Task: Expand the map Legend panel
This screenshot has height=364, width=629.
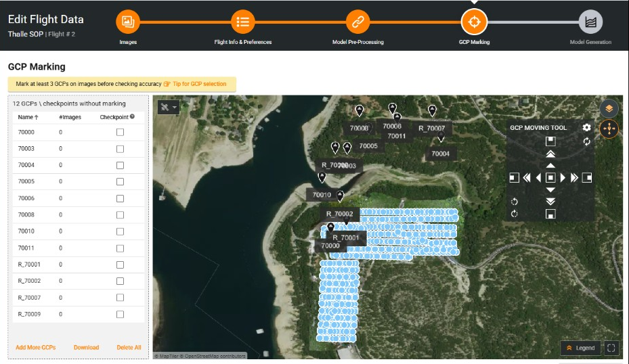Action: (x=580, y=348)
